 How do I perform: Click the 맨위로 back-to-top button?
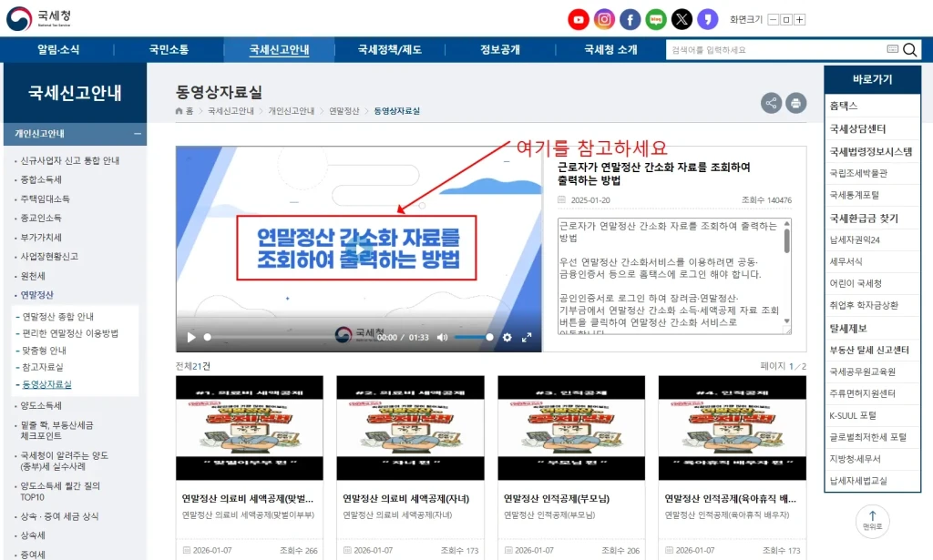[872, 520]
